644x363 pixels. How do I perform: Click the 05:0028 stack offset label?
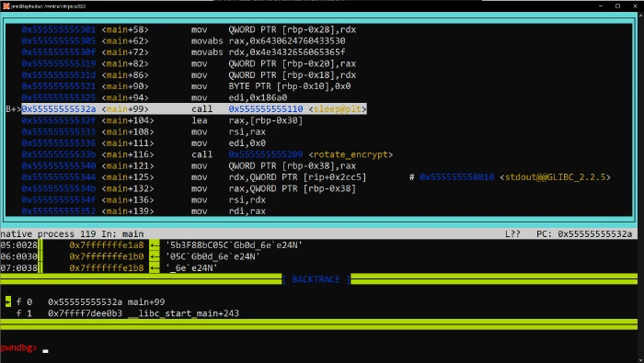coord(18,245)
